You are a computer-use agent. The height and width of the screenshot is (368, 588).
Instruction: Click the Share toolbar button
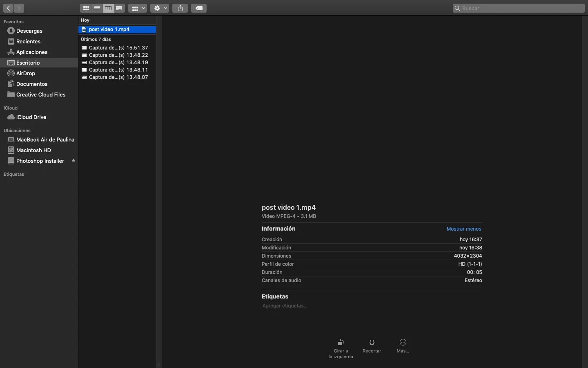[180, 8]
